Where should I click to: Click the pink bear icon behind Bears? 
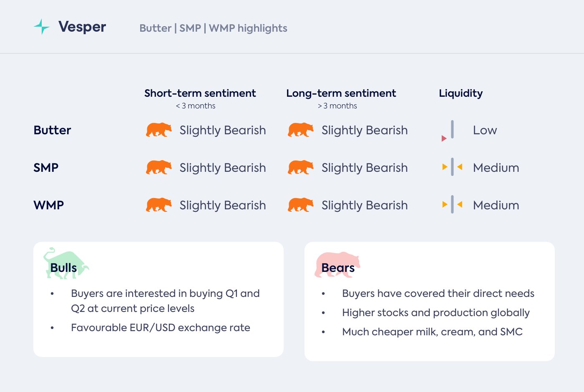(x=337, y=264)
